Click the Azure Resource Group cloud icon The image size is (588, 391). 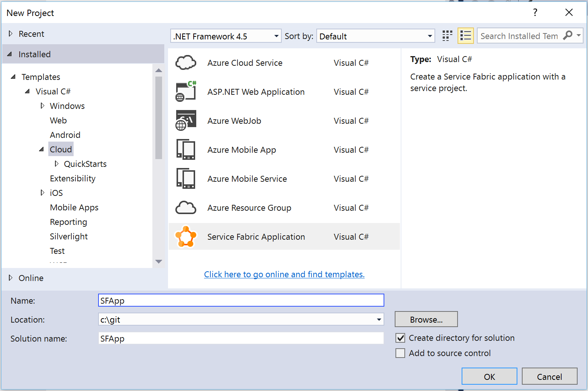(186, 207)
